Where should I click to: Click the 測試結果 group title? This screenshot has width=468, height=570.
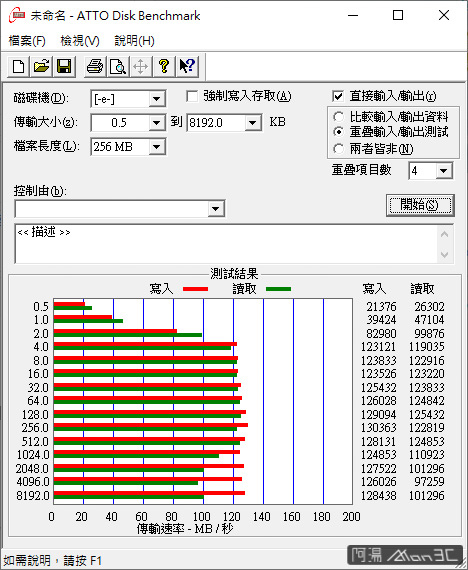234,274
